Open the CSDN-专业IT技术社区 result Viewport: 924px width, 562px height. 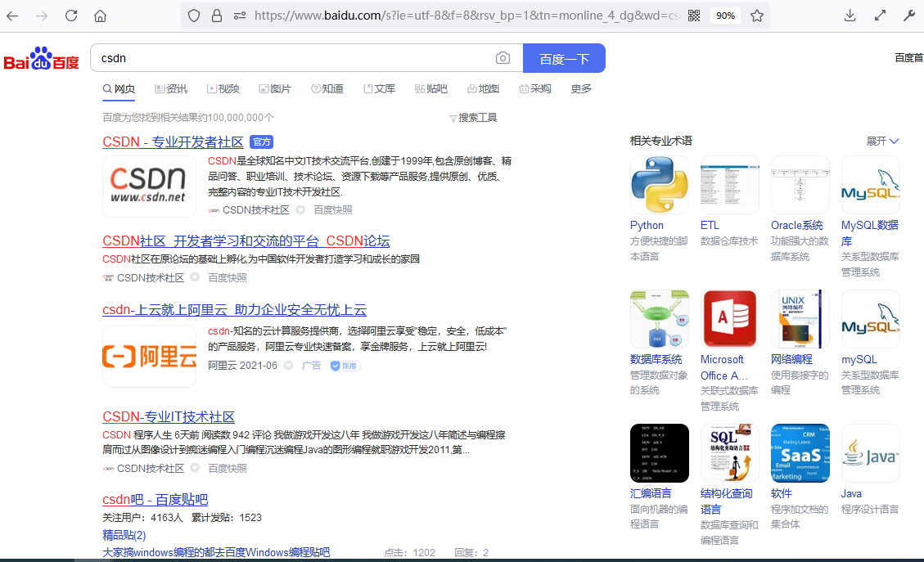point(169,417)
